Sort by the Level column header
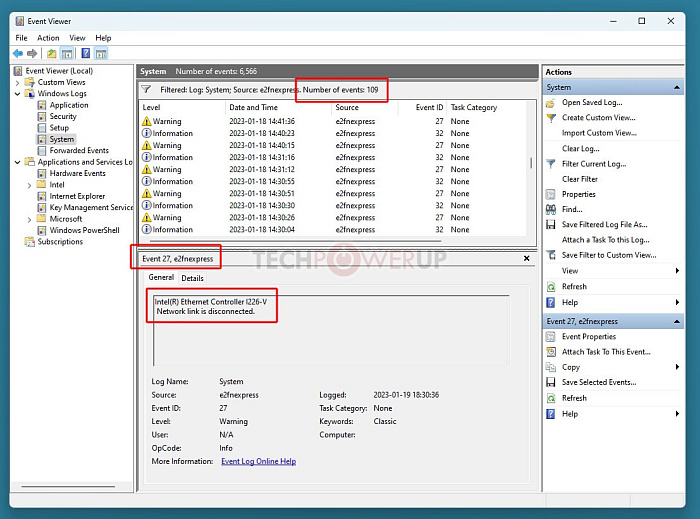Image resolution: width=700 pixels, height=519 pixels. tap(183, 108)
